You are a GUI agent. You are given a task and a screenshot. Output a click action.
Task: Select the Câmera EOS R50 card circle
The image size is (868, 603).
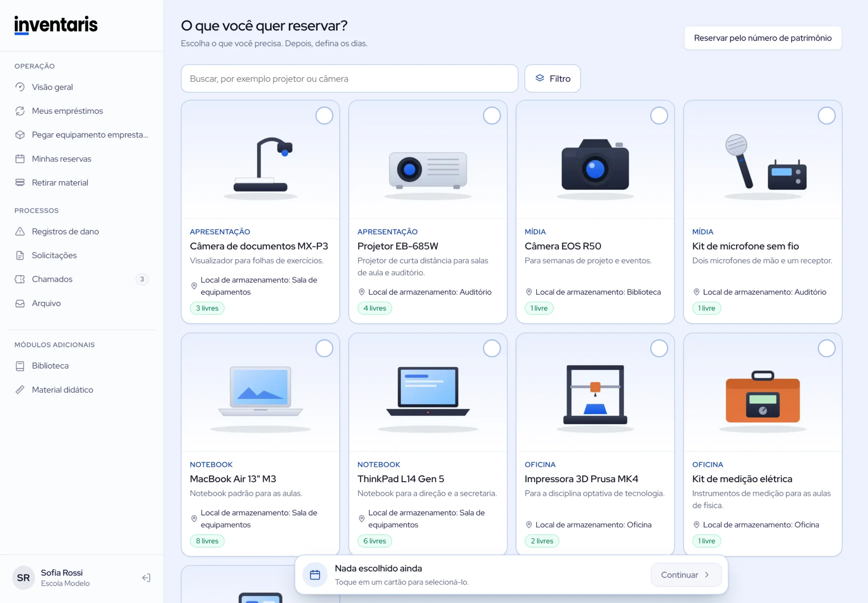(659, 116)
